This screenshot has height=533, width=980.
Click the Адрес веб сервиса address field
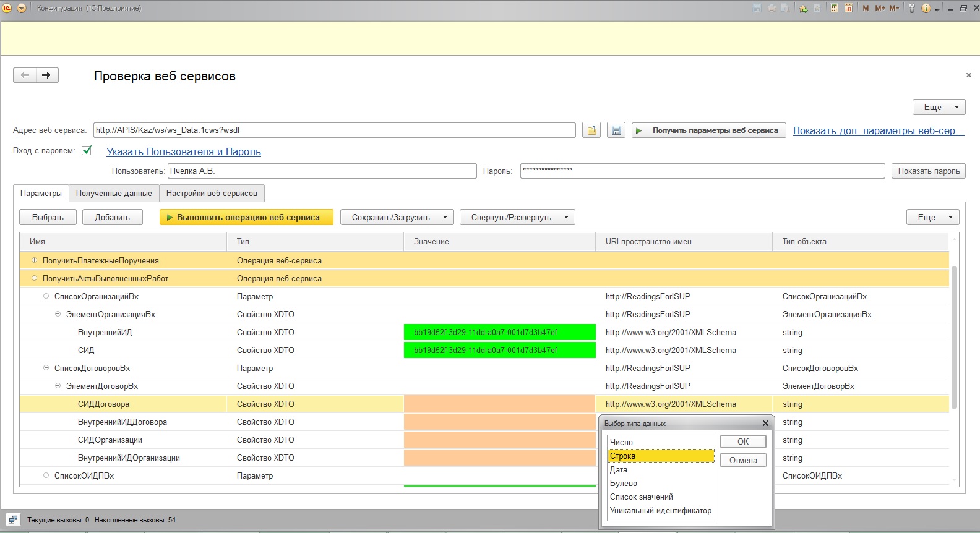(334, 130)
